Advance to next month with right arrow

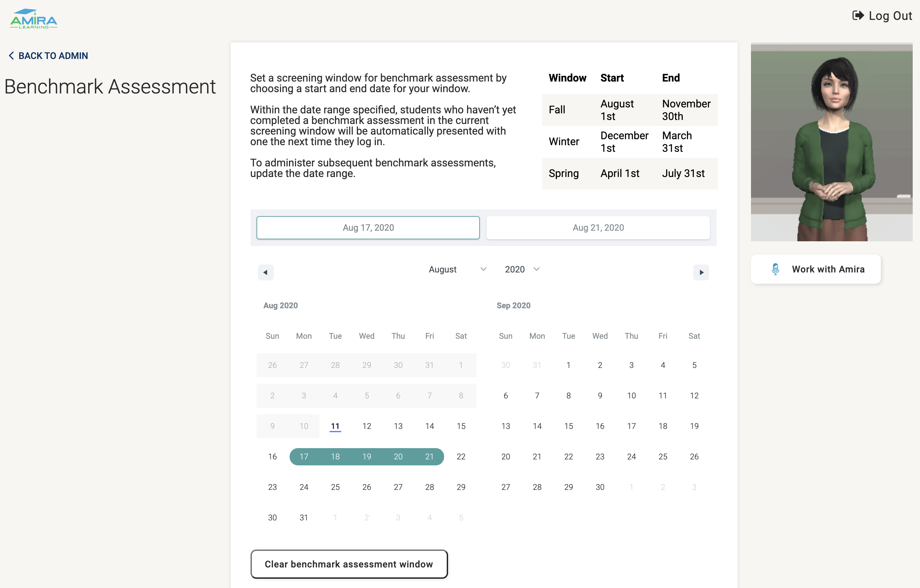[x=701, y=272]
